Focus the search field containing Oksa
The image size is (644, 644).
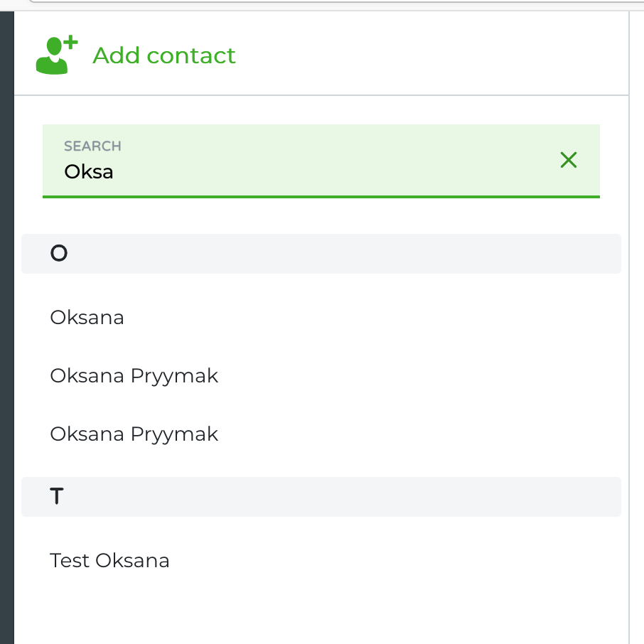coord(321,161)
